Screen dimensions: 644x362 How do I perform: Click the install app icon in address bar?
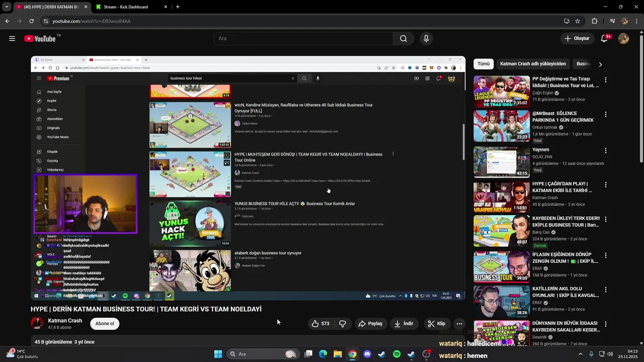click(x=567, y=21)
